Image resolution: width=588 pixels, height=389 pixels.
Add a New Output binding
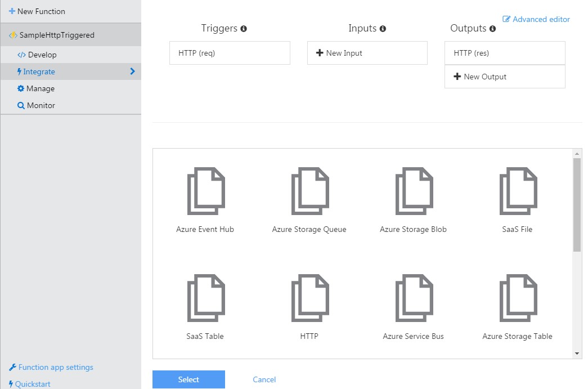click(x=505, y=77)
